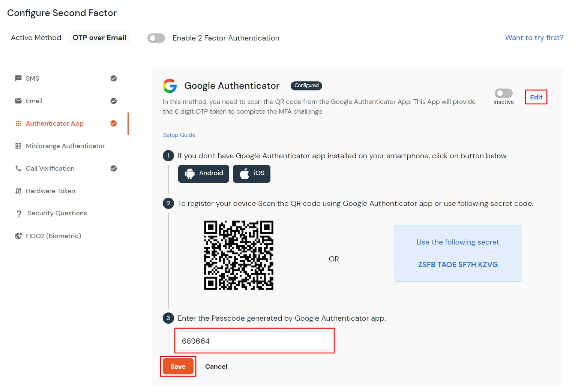The height and width of the screenshot is (392, 575).
Task: Switch to the OTP over Email tab
Action: coord(99,38)
